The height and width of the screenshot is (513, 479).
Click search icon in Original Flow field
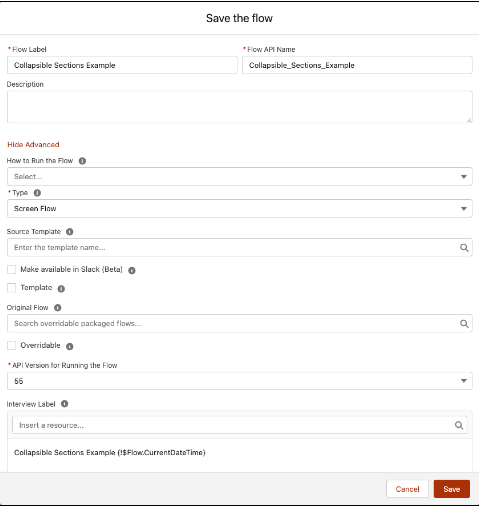pos(464,324)
